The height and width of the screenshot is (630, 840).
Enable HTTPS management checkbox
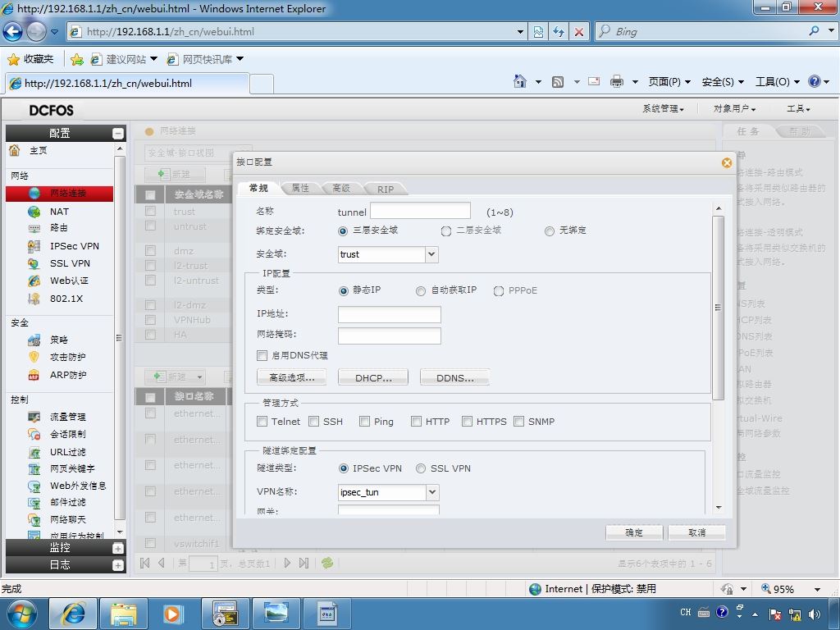coord(467,422)
